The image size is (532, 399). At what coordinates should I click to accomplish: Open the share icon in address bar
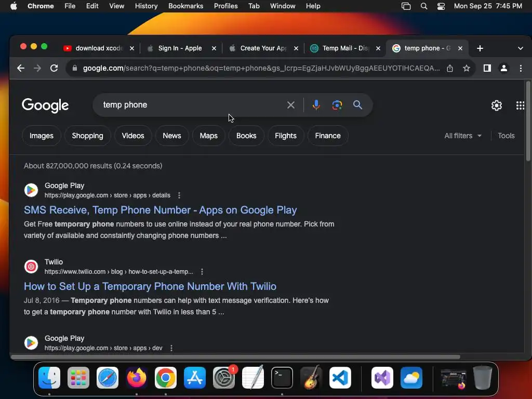coord(450,68)
